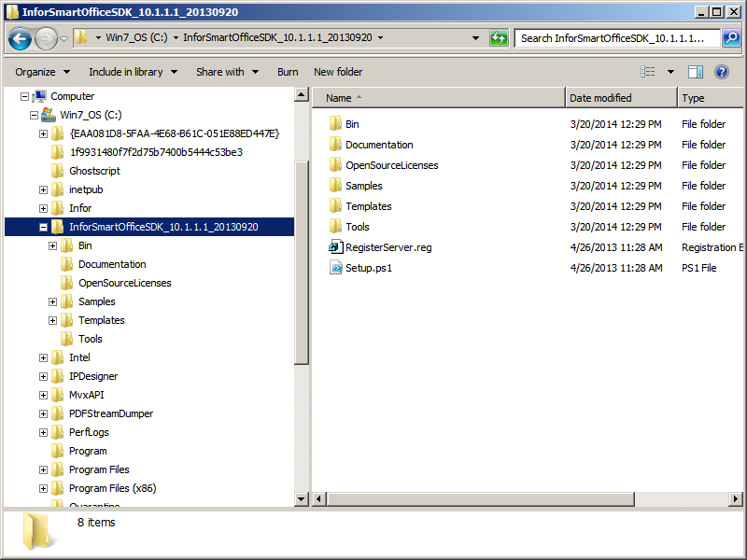Collapse the InforSmartOfficeSDK tree node
The width and height of the screenshot is (747, 560).
(x=44, y=227)
